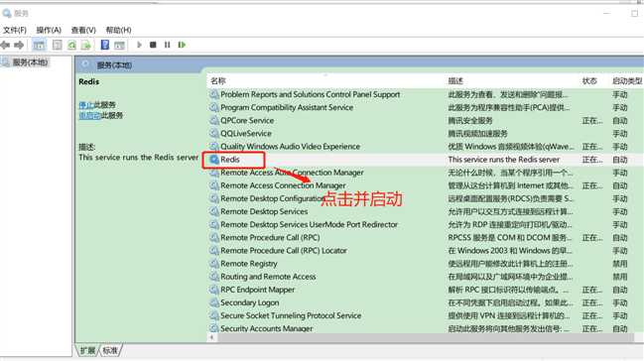
Task: Select the Remote Desktop Services row
Action: 264,211
